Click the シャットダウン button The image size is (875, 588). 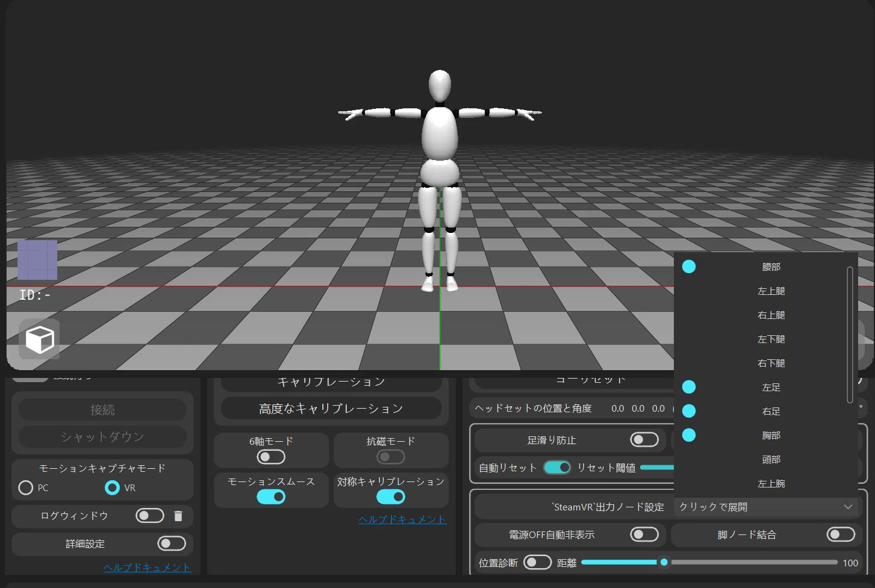[x=102, y=437]
